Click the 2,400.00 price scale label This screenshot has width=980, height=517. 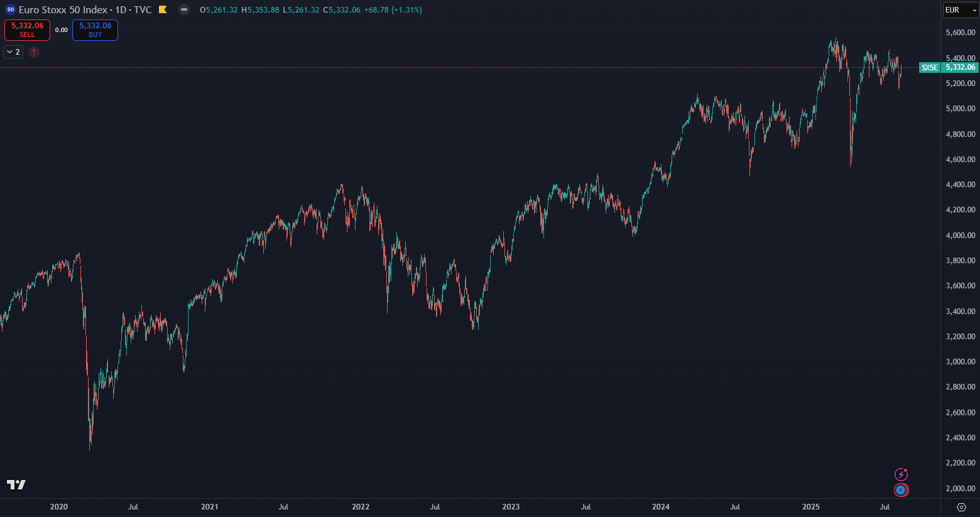[961, 438]
